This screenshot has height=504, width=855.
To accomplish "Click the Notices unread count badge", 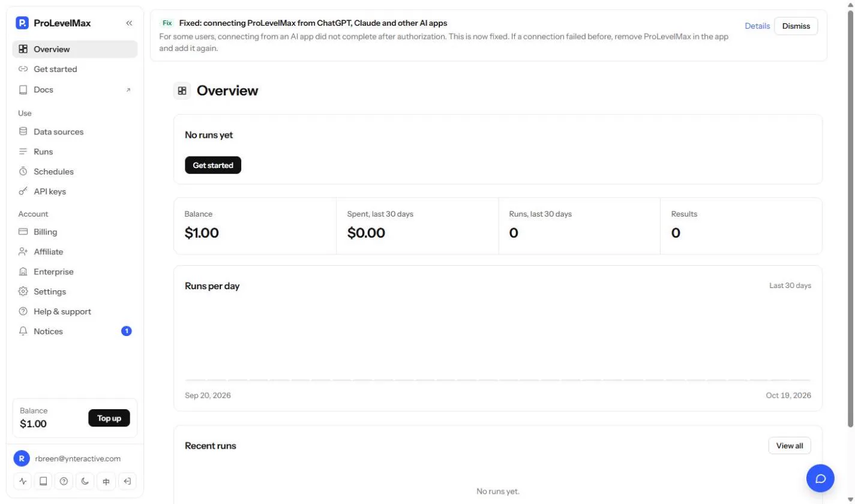I will [127, 331].
